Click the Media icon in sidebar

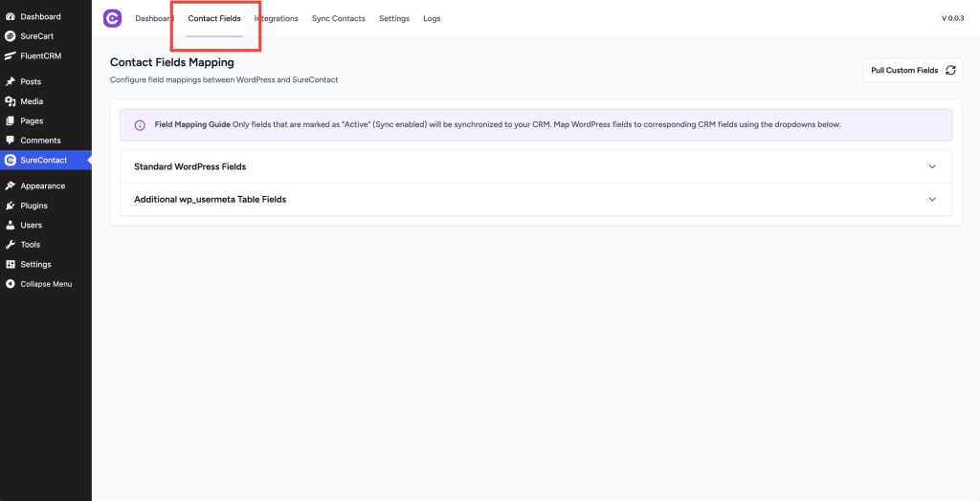click(x=10, y=101)
